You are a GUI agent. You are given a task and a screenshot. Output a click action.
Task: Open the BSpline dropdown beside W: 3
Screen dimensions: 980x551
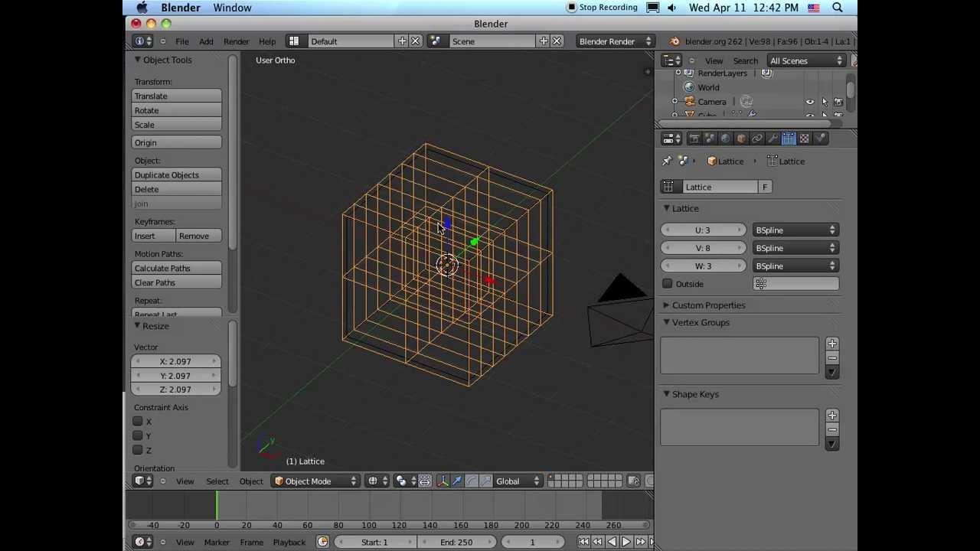795,266
